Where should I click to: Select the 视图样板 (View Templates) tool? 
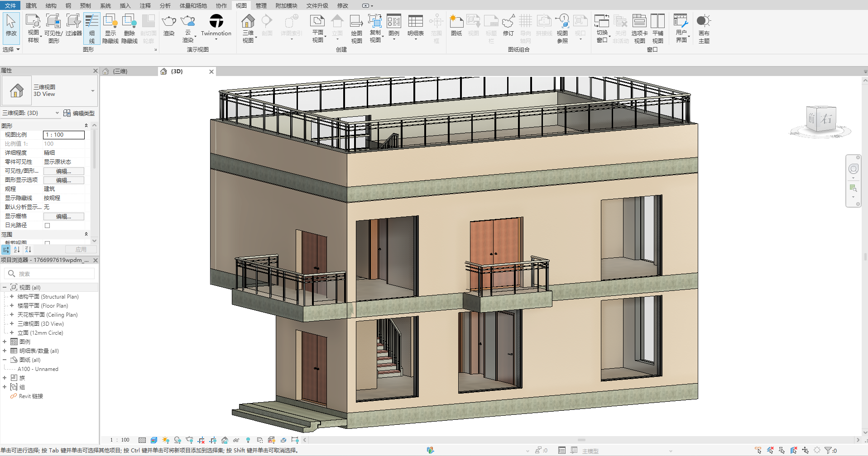[x=33, y=27]
